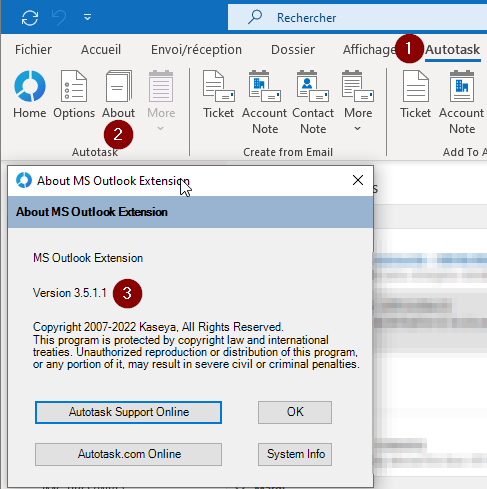Click the Copyright 2007-2022 Kaseya line

tap(158, 327)
